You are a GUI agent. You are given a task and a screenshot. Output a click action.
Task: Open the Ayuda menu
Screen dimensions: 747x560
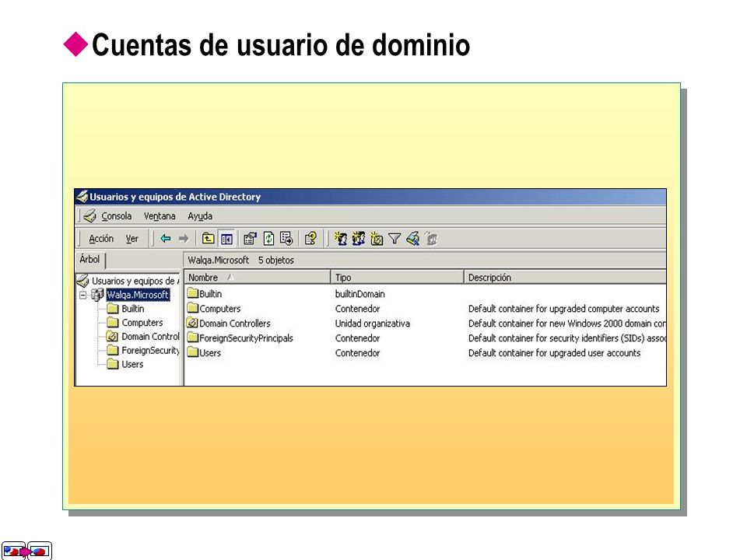click(x=200, y=216)
